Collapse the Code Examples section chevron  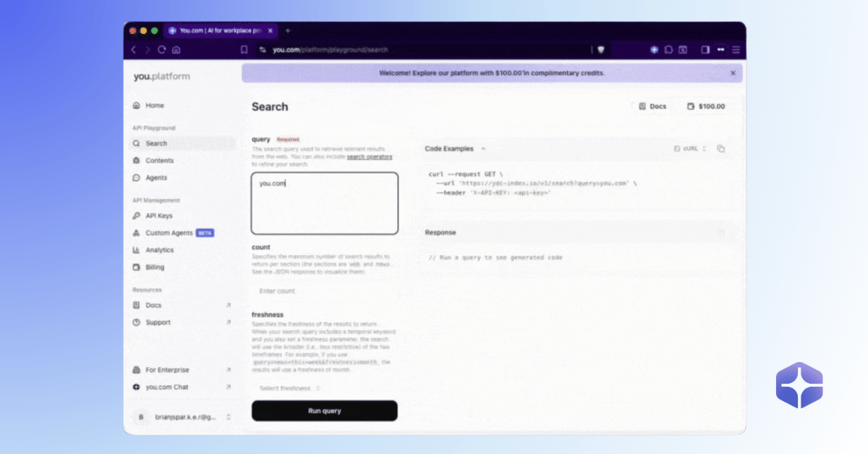(483, 148)
